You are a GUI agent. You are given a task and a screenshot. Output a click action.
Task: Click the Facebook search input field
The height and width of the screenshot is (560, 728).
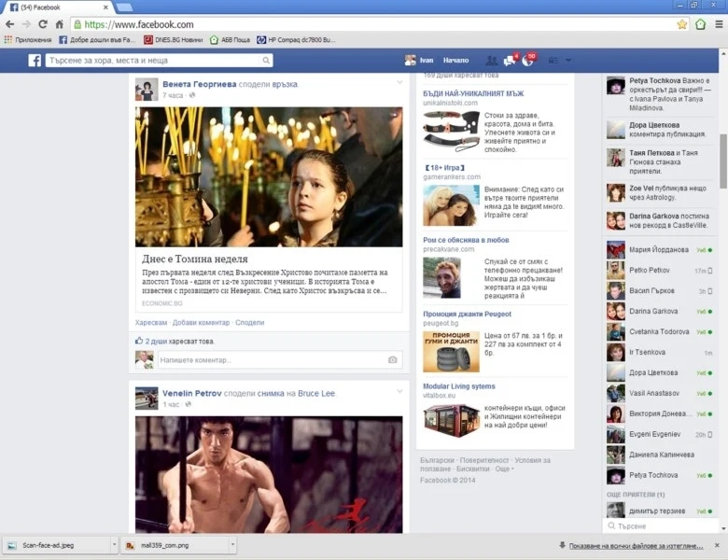pos(154,61)
